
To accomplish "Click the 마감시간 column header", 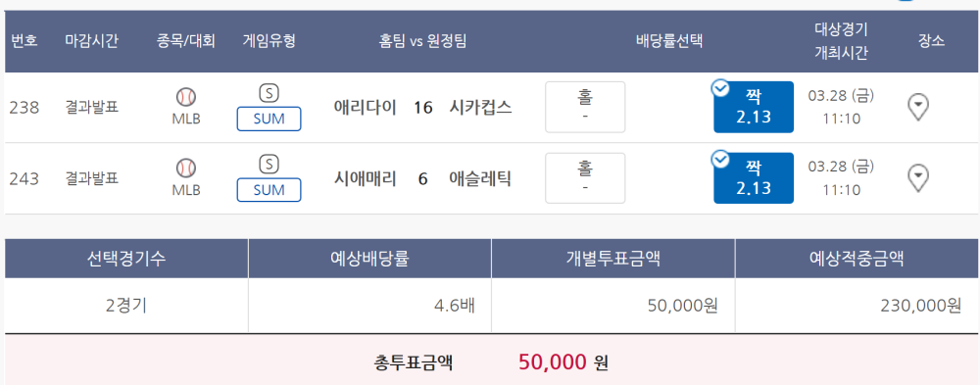I will point(92,41).
